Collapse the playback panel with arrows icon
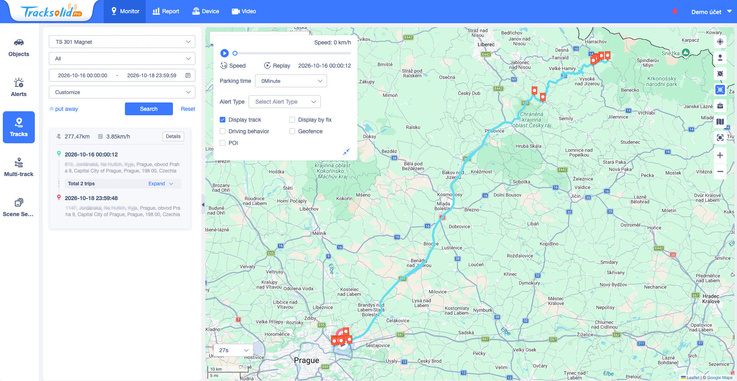 (346, 151)
